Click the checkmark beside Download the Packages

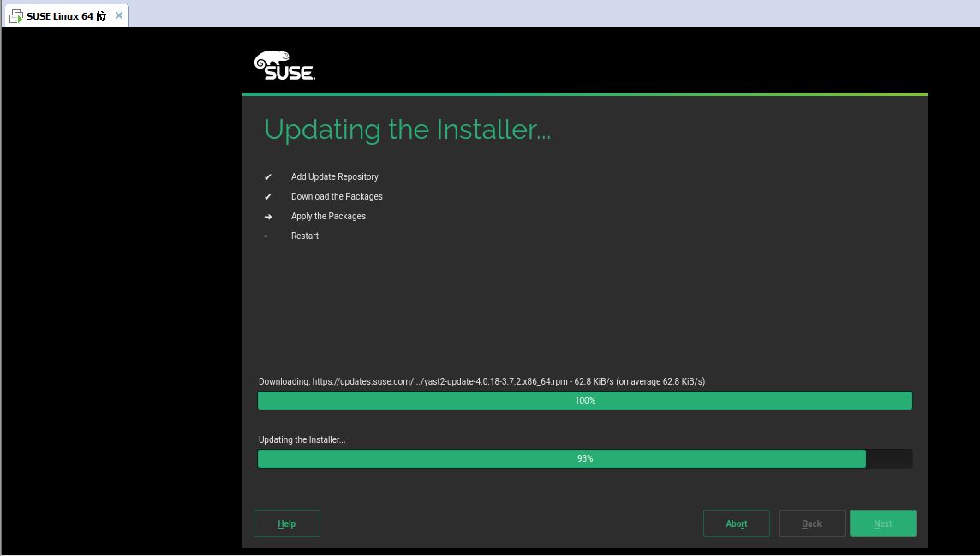point(267,197)
